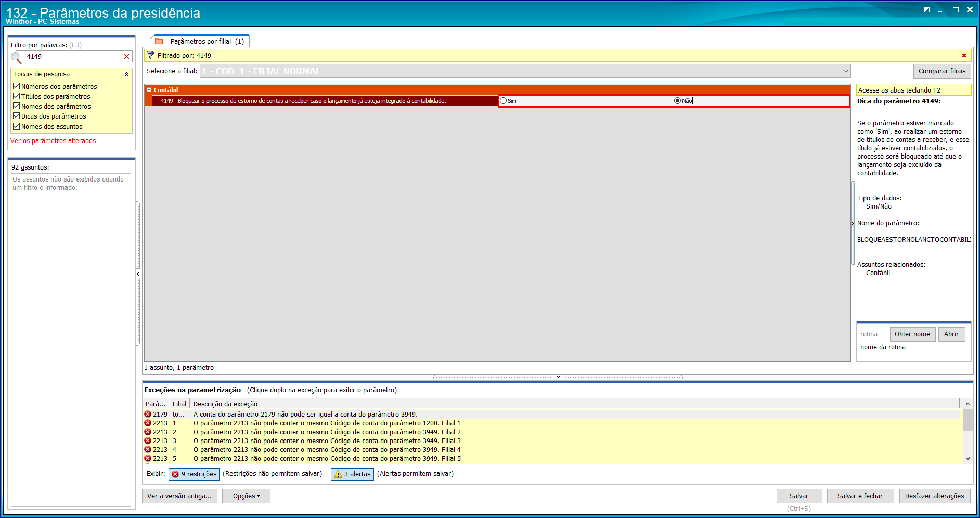This screenshot has height=518, width=980.
Task: Toggle the 9 restrições filter button
Action: point(194,474)
